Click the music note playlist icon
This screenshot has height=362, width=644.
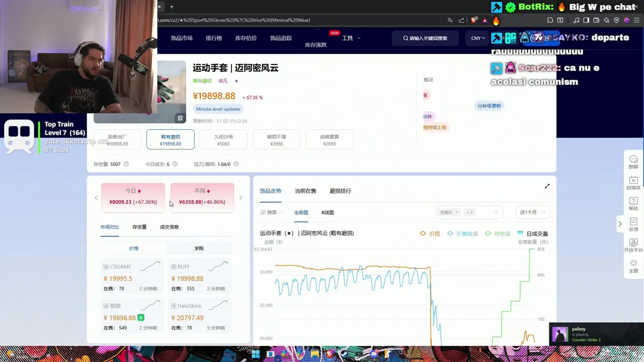click(x=577, y=20)
